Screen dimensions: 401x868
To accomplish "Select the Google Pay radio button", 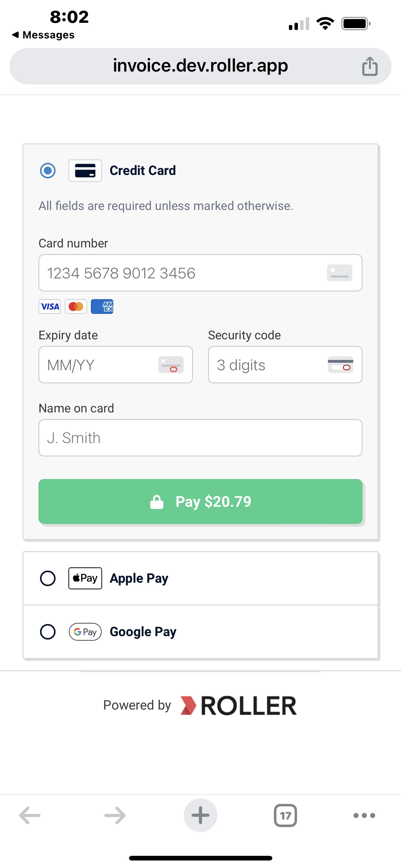I will click(x=48, y=632).
